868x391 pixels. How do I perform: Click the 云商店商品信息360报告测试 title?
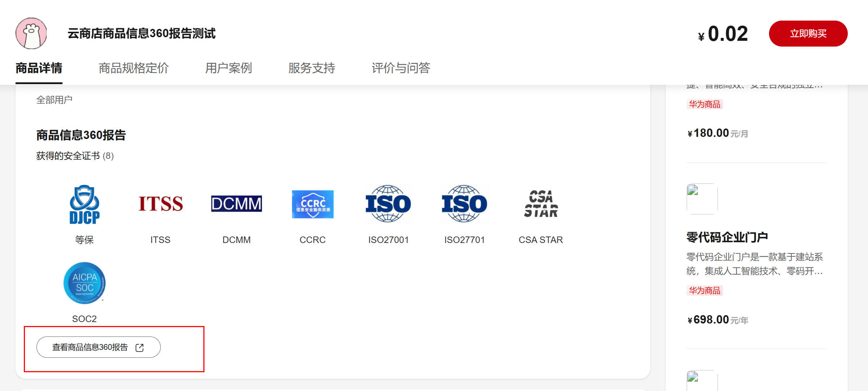click(141, 33)
